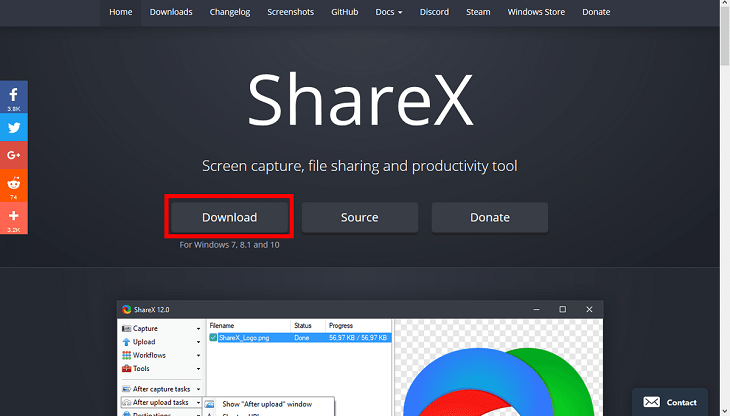Click the Upload icon in ShareX sidebar
This screenshot has height=416, width=730.
pyautogui.click(x=126, y=342)
